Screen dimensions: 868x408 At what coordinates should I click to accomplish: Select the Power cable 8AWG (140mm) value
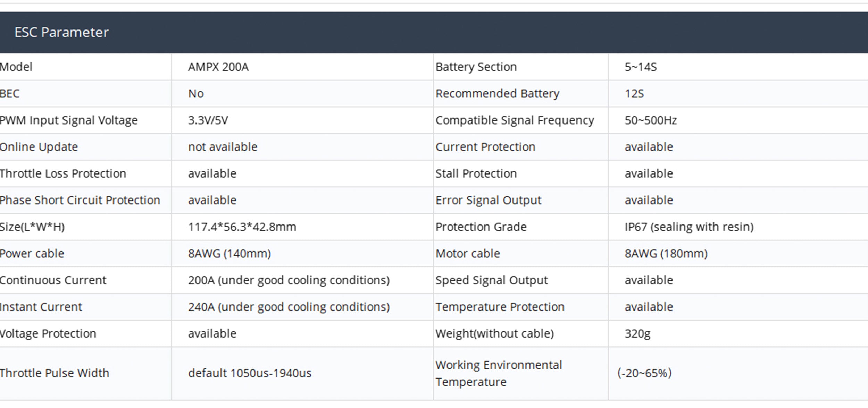[229, 254]
